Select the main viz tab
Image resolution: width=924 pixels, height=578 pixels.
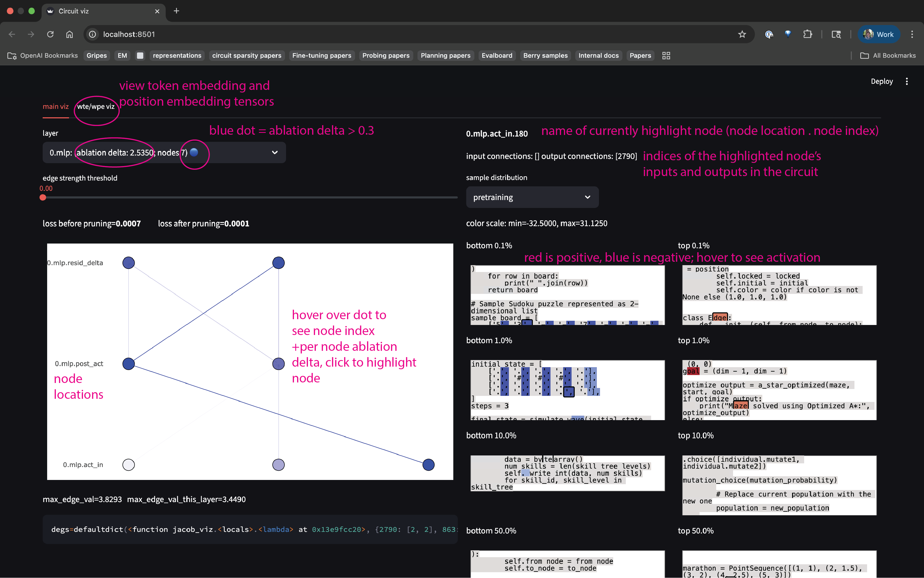coord(56,106)
